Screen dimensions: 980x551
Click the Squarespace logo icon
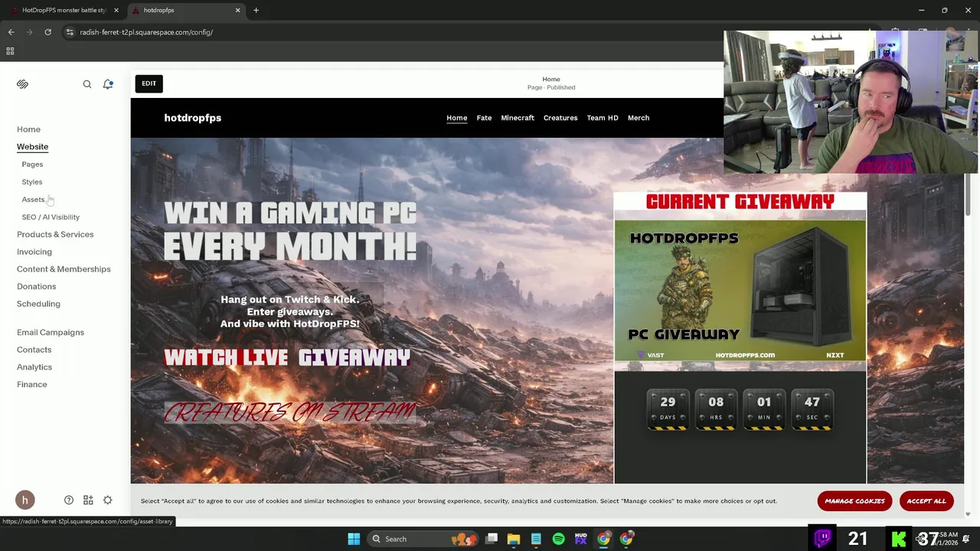click(22, 84)
